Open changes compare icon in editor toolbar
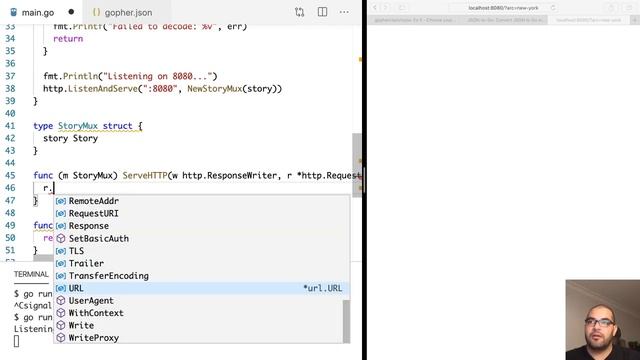 [x=299, y=12]
